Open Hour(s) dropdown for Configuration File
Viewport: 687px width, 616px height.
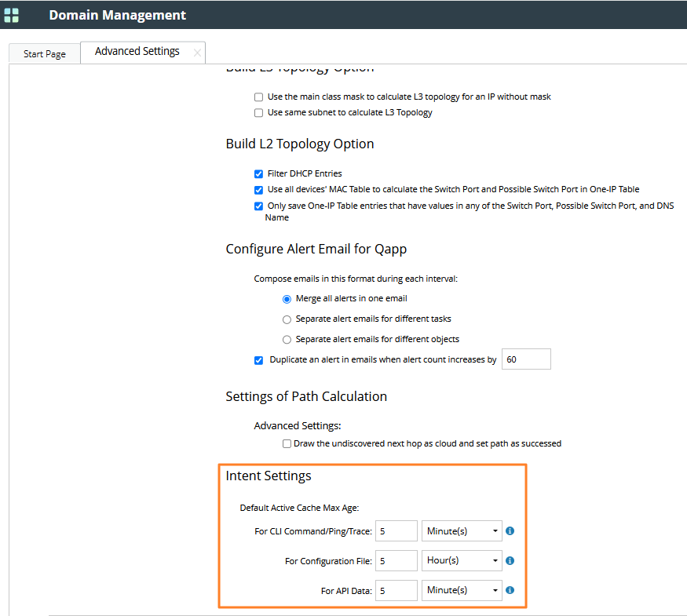(462, 561)
